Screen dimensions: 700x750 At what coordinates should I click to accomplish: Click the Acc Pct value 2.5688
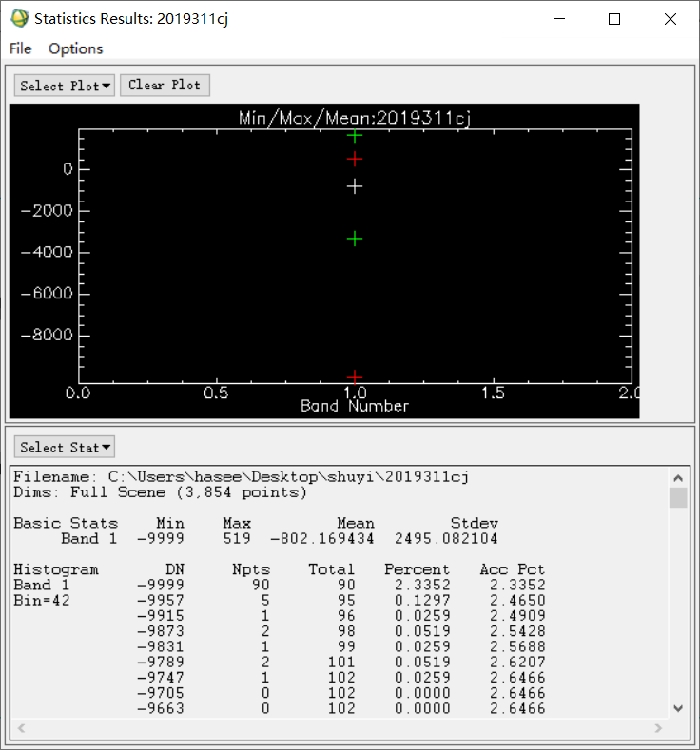coord(517,646)
